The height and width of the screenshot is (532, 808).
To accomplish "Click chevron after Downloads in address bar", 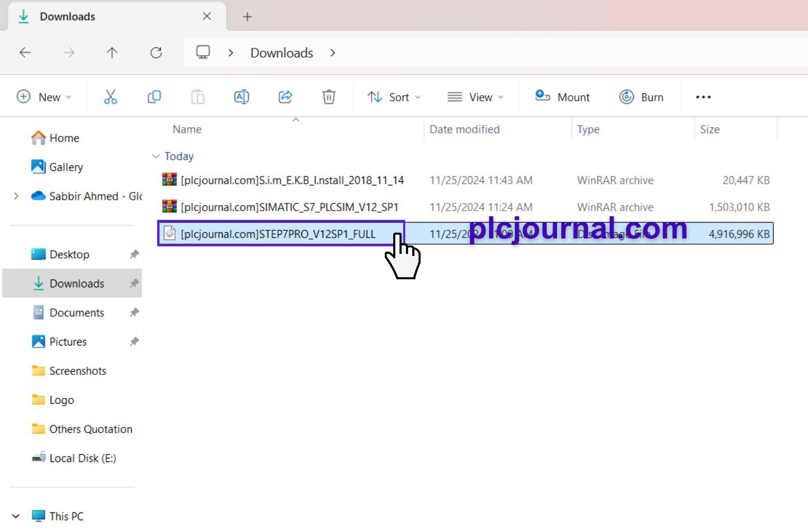I will tap(333, 53).
